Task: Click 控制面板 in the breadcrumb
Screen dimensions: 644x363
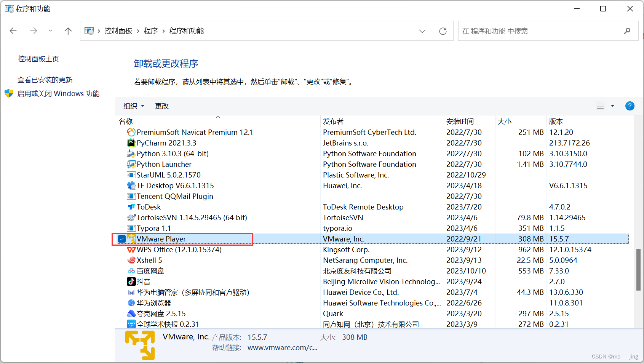Action: pyautogui.click(x=118, y=31)
